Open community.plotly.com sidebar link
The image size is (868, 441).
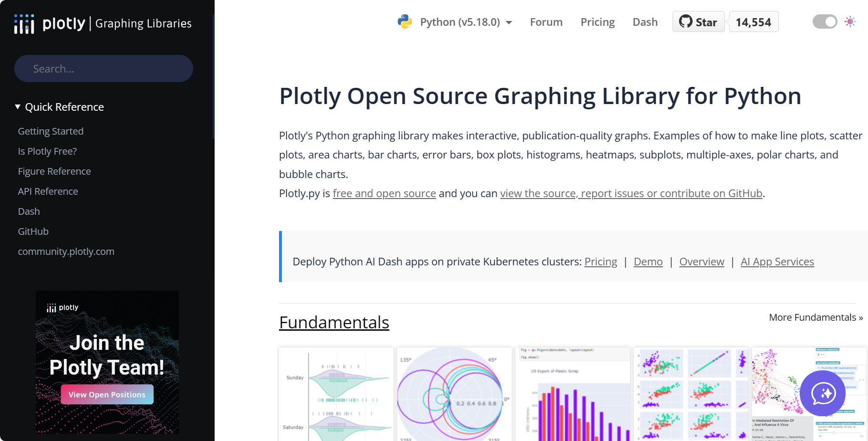tap(66, 252)
